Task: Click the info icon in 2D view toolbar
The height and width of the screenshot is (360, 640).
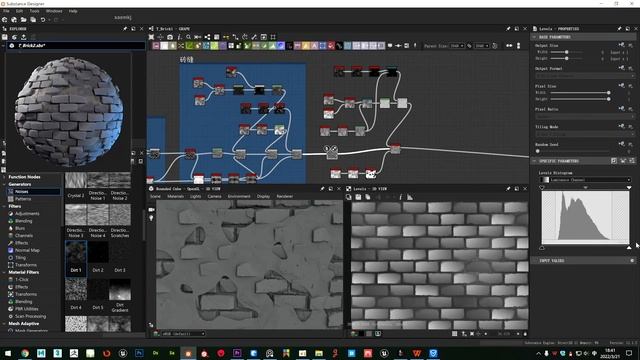Action: tap(400, 197)
